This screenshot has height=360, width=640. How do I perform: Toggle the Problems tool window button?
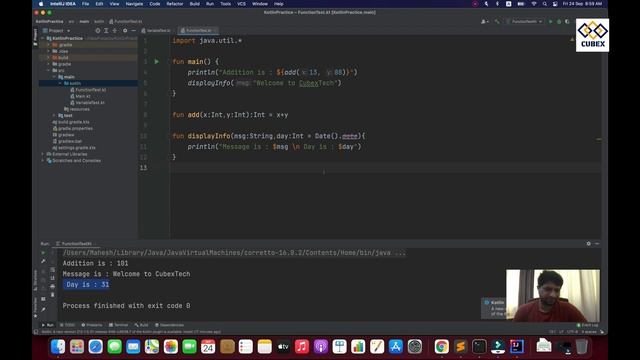[92, 325]
